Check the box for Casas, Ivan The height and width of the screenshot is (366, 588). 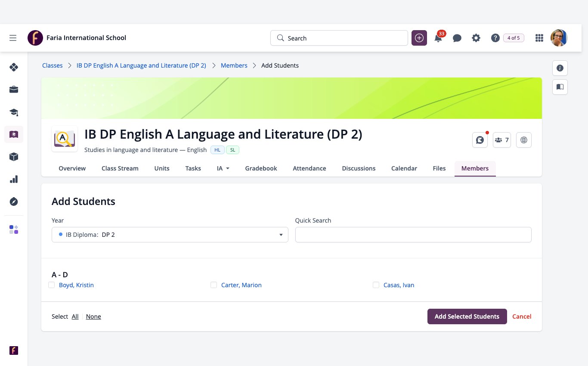(x=376, y=285)
